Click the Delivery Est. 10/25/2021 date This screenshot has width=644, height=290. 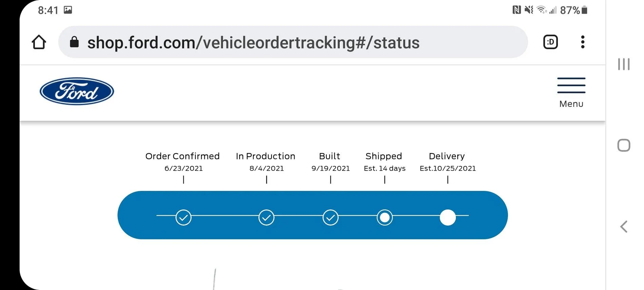448,168
